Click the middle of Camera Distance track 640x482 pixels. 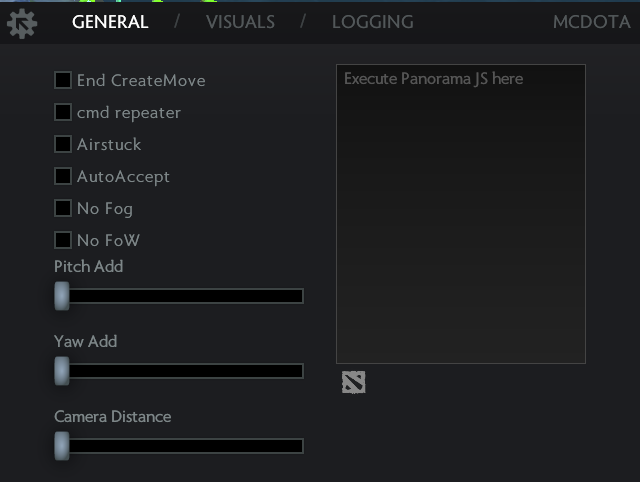(x=179, y=446)
